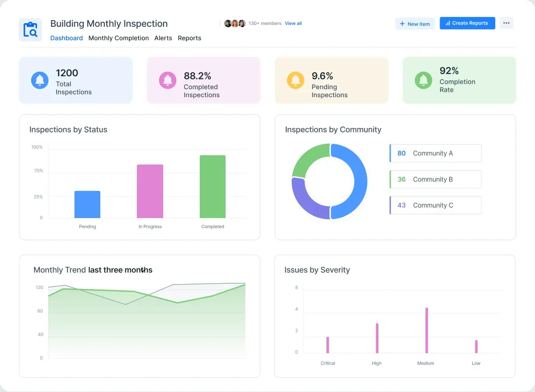Click the green Completed bar in chart

pos(213,186)
